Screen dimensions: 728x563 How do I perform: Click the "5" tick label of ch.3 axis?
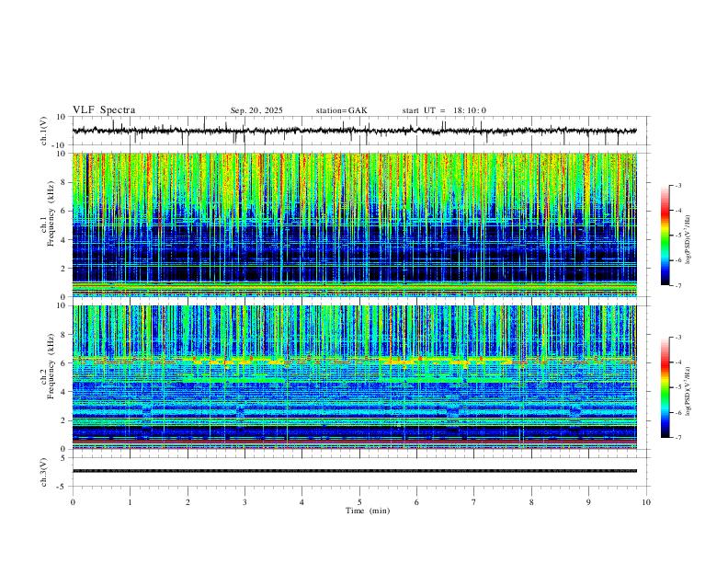point(64,458)
